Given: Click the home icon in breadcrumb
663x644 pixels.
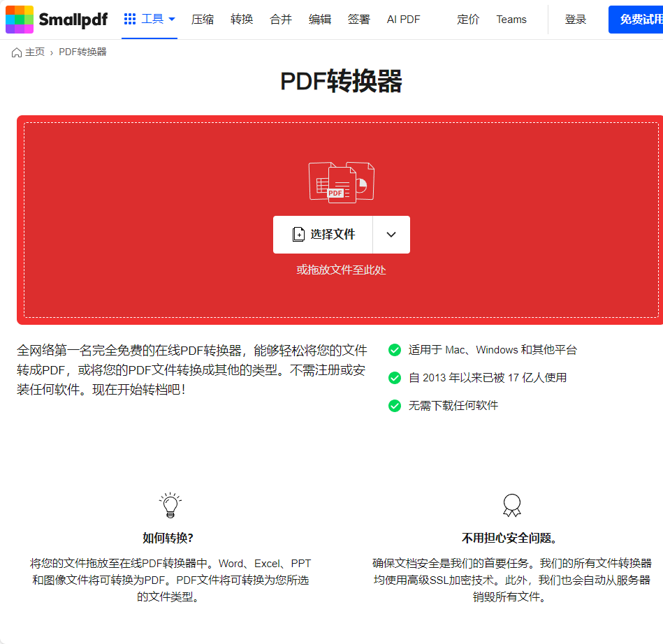Looking at the screenshot, I should point(17,52).
